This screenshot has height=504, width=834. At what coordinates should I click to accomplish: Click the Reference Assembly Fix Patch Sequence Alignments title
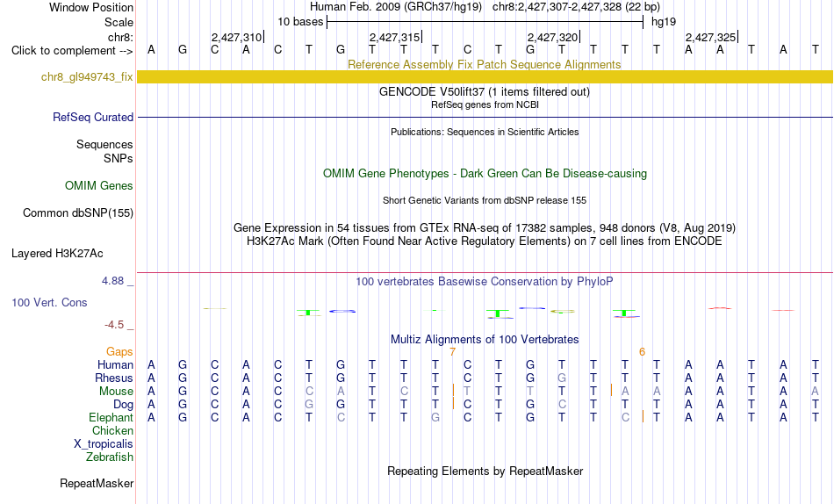pos(485,64)
